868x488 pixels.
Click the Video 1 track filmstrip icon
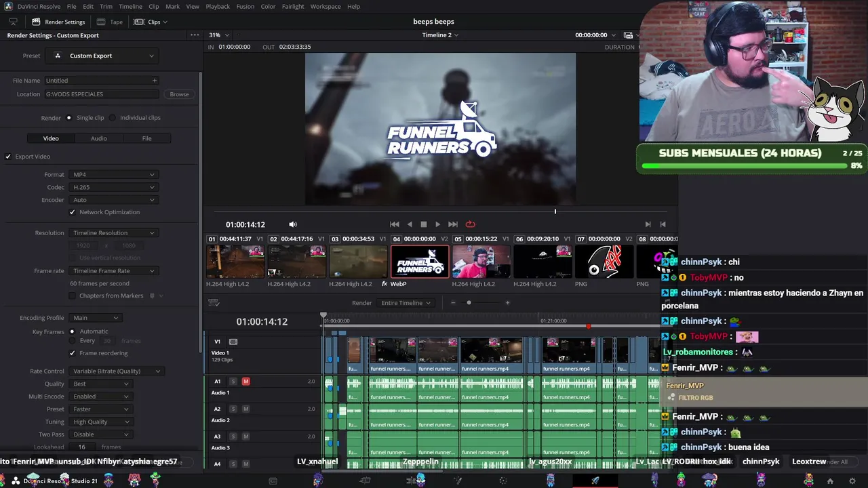[x=233, y=342]
